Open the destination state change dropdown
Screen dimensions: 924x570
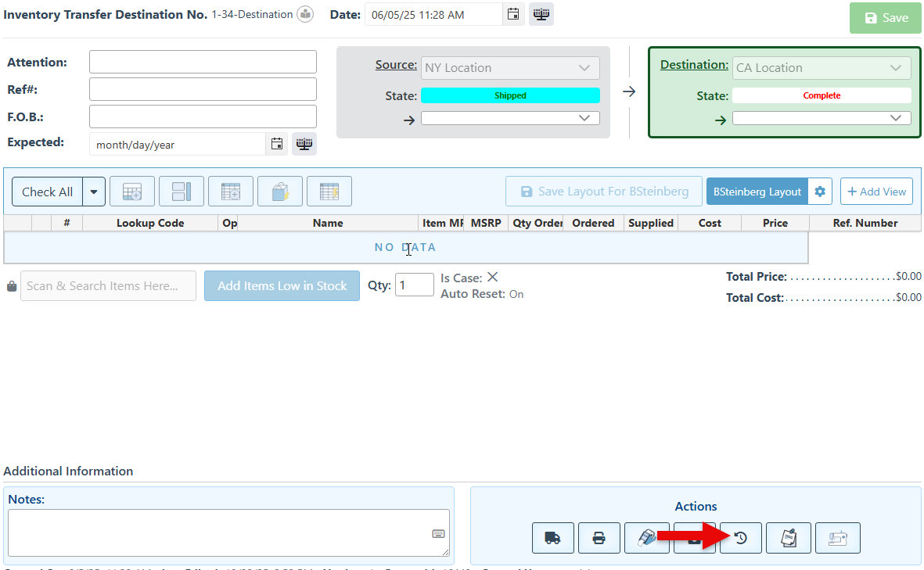click(x=822, y=118)
